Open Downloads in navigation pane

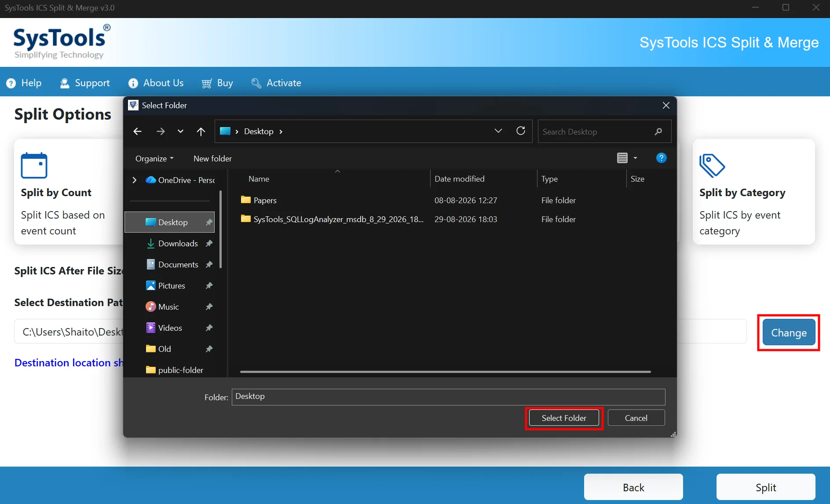(x=172, y=243)
